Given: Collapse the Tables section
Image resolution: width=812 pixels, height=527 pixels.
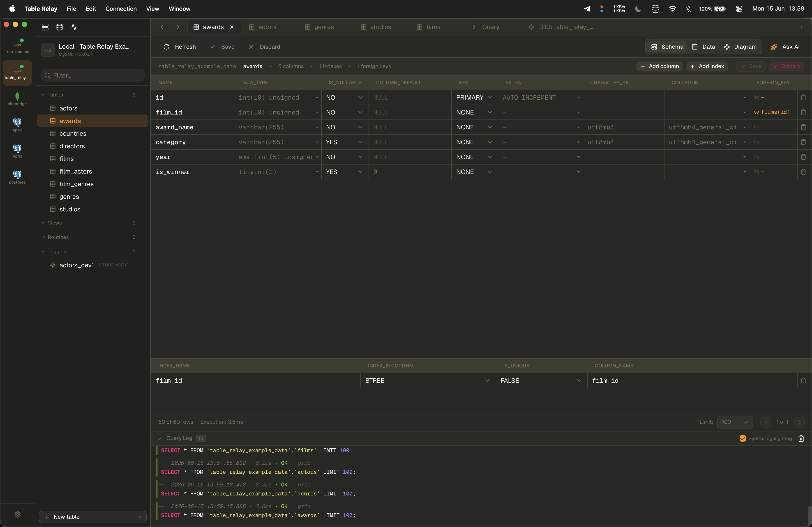Looking at the screenshot, I should tap(43, 95).
